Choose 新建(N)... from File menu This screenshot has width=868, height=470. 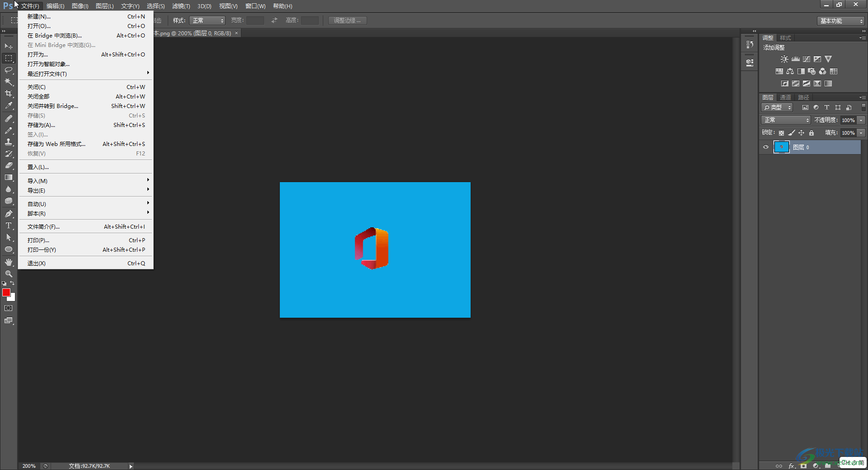point(86,17)
